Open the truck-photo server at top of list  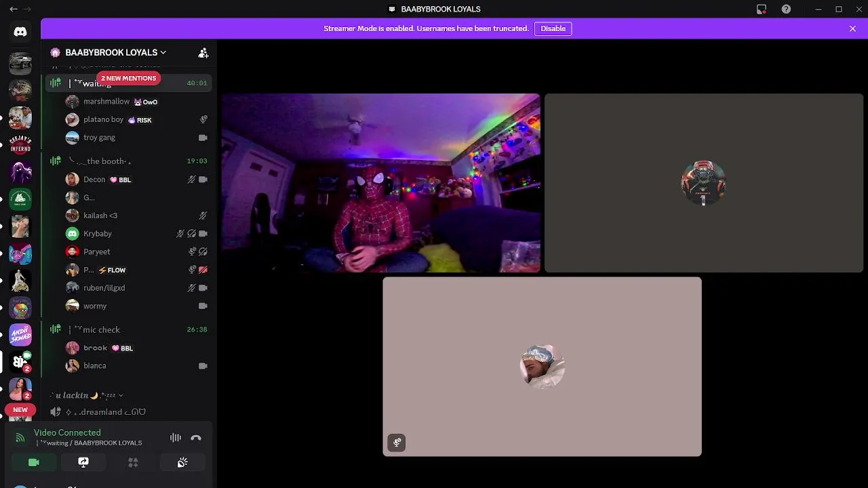(20, 64)
